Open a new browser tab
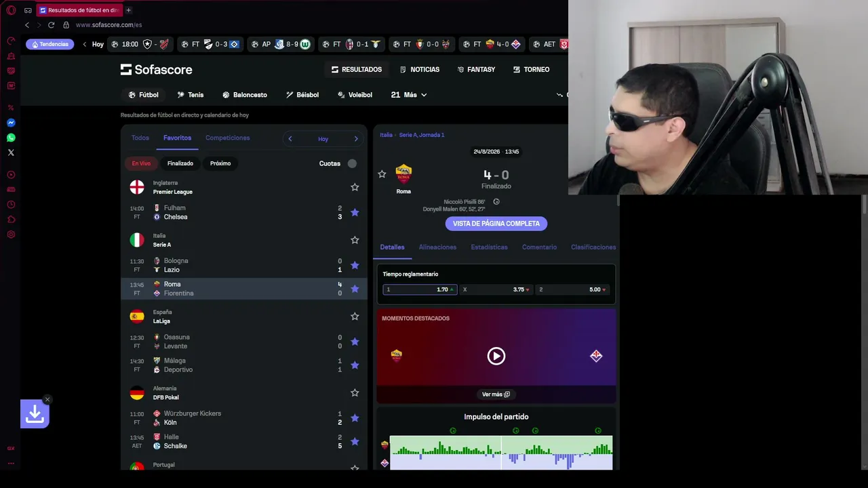Image resolution: width=868 pixels, height=488 pixels. pyautogui.click(x=129, y=10)
